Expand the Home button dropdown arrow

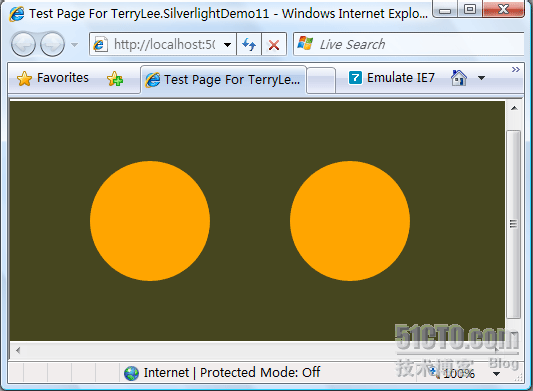pos(481,78)
